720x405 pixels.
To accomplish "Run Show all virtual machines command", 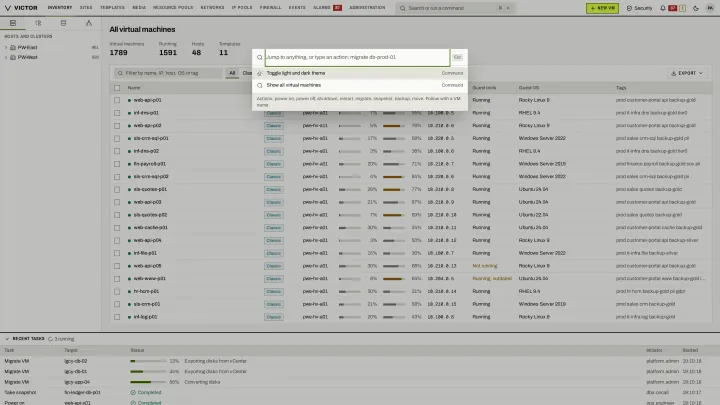I will coord(360,85).
